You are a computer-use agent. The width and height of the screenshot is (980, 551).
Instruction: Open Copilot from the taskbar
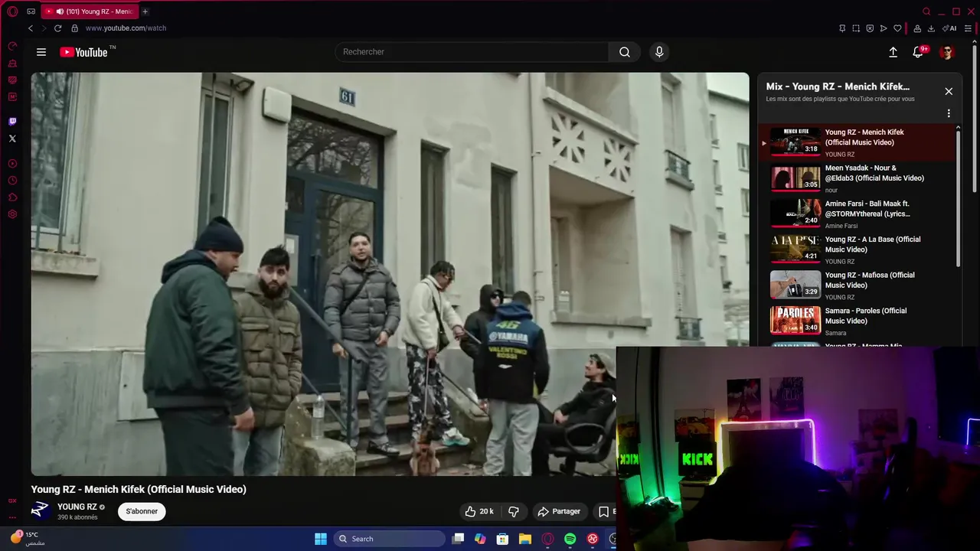click(480, 539)
